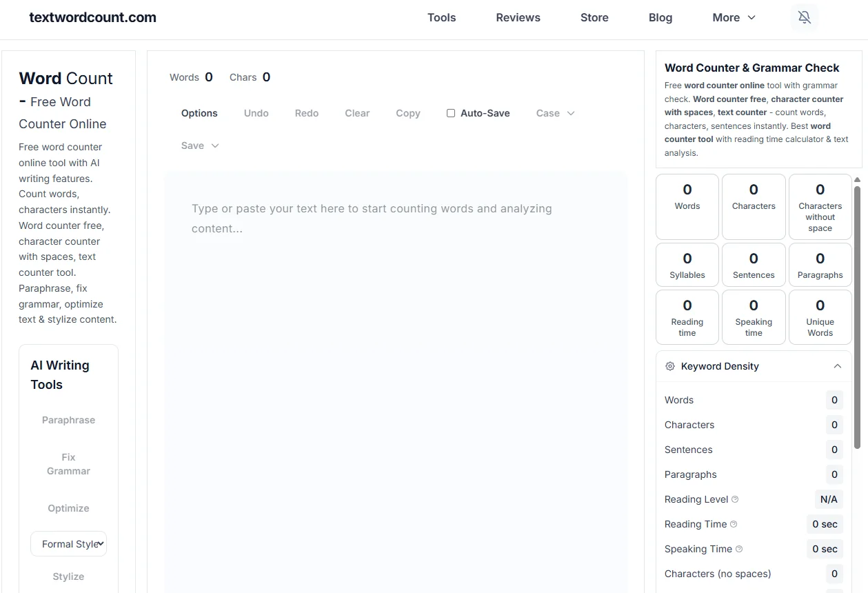Image resolution: width=868 pixels, height=593 pixels.
Task: Select the Syllables counter stat box
Action: (687, 265)
